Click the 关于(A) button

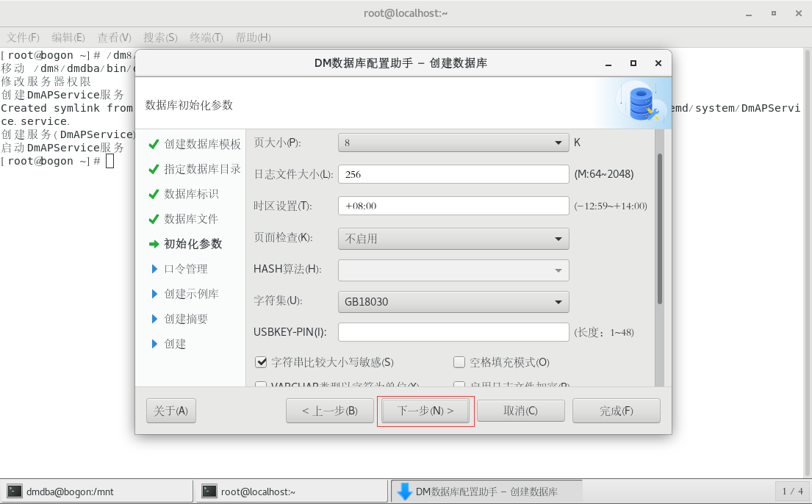pyautogui.click(x=171, y=411)
